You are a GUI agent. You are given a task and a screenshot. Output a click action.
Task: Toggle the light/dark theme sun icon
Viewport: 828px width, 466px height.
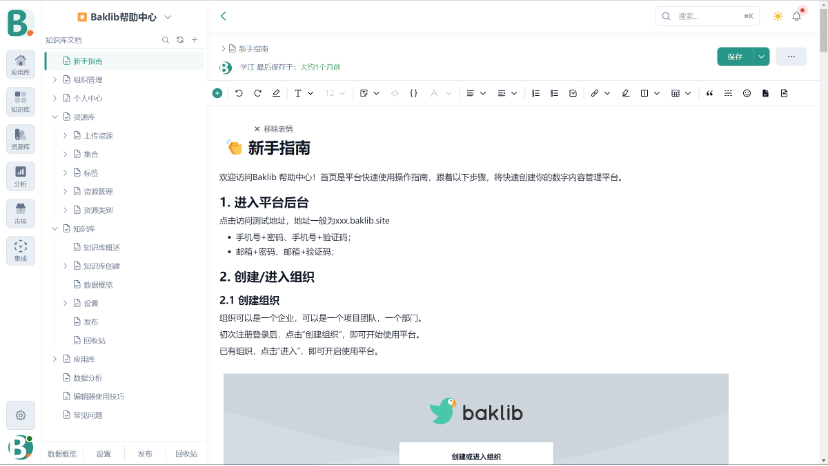pyautogui.click(x=778, y=16)
